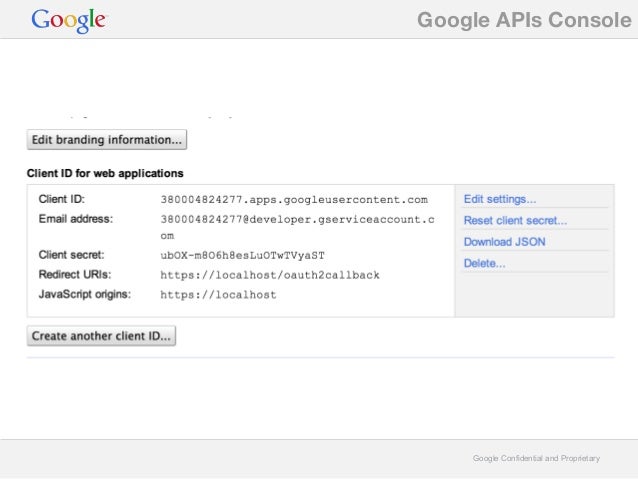
Task: Click the Google logo
Action: pos(68,20)
